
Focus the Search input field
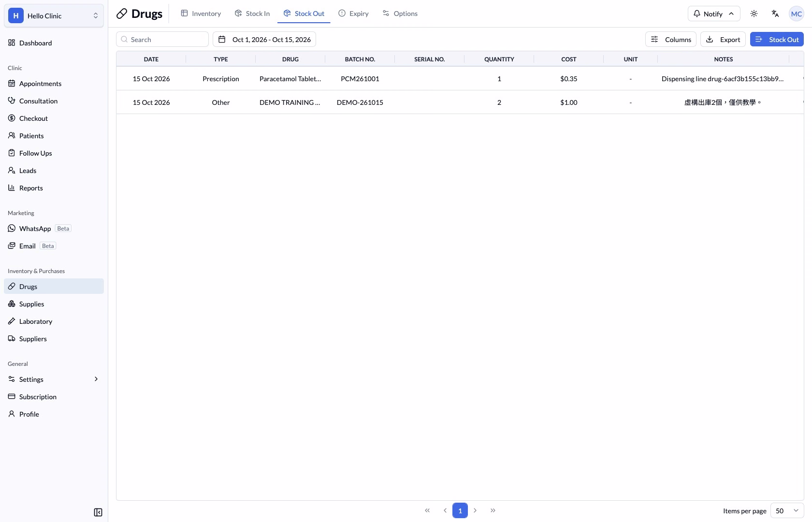coord(162,40)
